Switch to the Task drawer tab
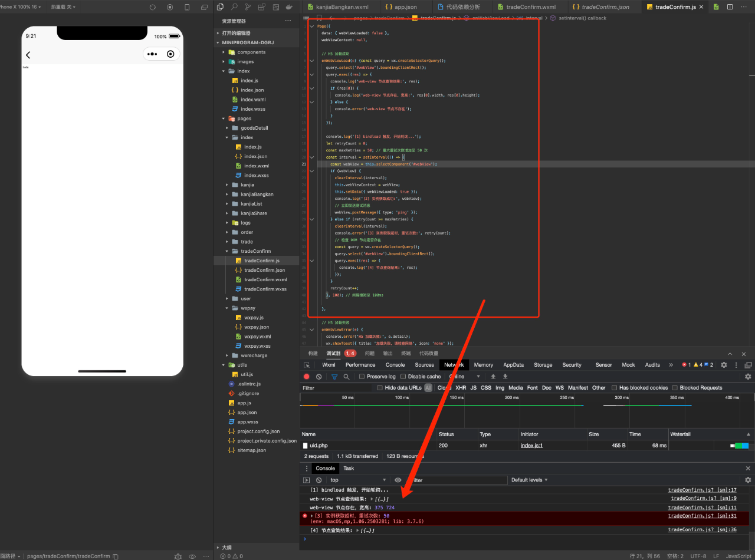Viewport: 755px width, 560px height. click(x=349, y=468)
